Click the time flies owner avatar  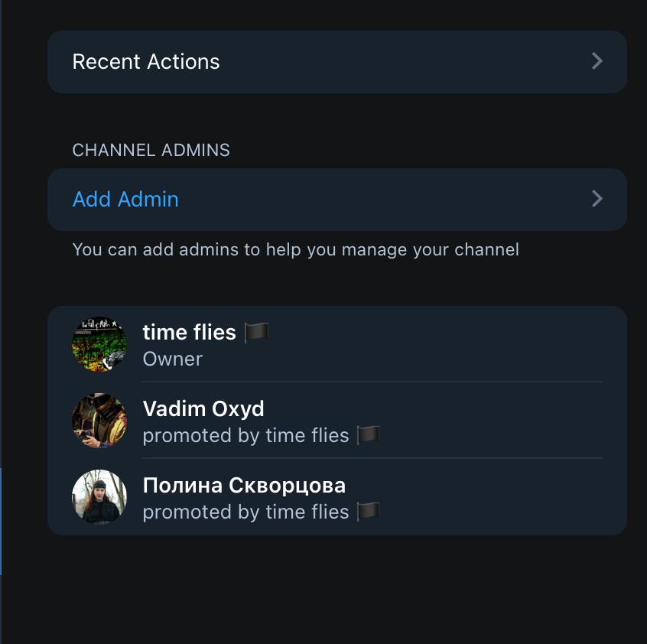coord(99,344)
